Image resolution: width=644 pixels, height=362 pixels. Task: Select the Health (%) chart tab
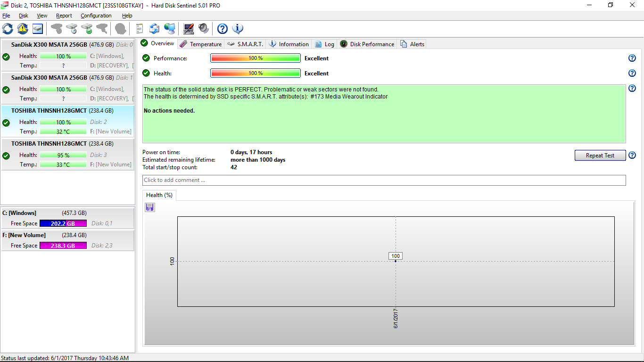159,195
